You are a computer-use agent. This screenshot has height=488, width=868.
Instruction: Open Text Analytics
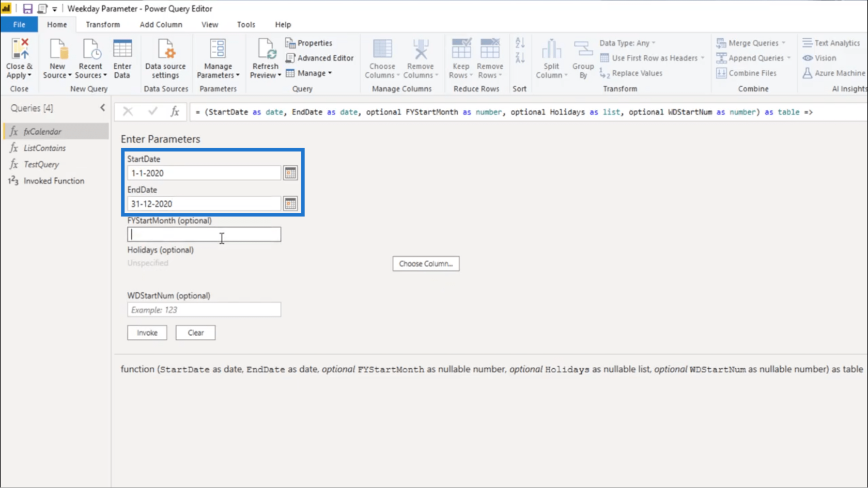point(831,43)
